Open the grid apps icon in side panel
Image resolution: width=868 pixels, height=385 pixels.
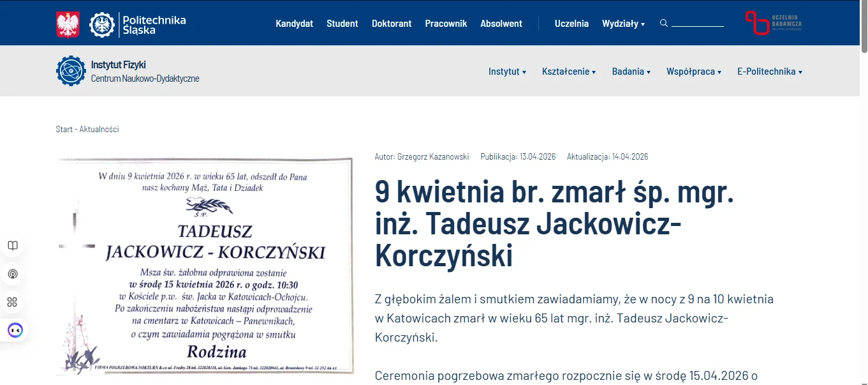13,302
